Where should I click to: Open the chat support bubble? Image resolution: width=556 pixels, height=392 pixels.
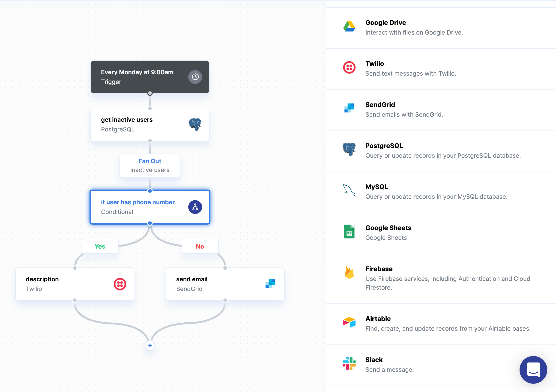[533, 369]
